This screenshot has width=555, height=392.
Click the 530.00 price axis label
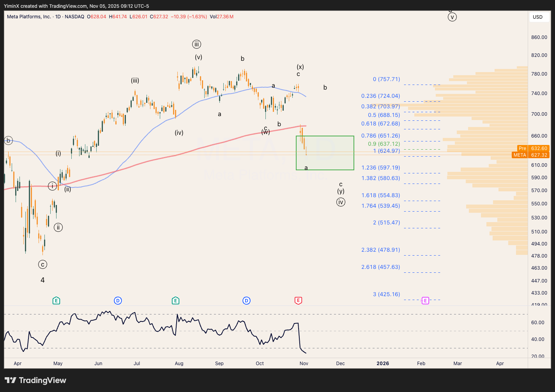(x=539, y=218)
